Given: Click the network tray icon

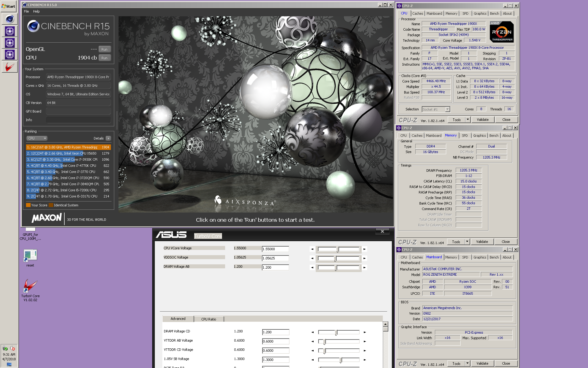Looking at the screenshot, I should point(5,348).
